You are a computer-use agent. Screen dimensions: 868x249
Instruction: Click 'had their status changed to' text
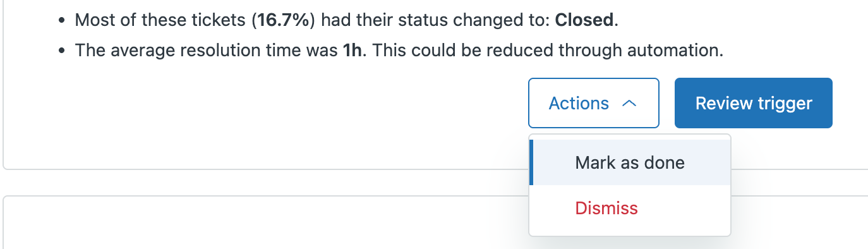coord(435,20)
